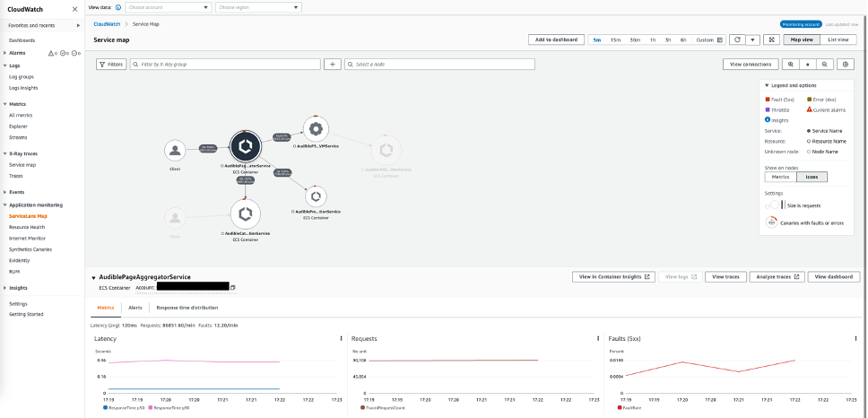This screenshot has height=418, width=868.
Task: Open Synthetics Canaries in sidebar
Action: [30, 249]
